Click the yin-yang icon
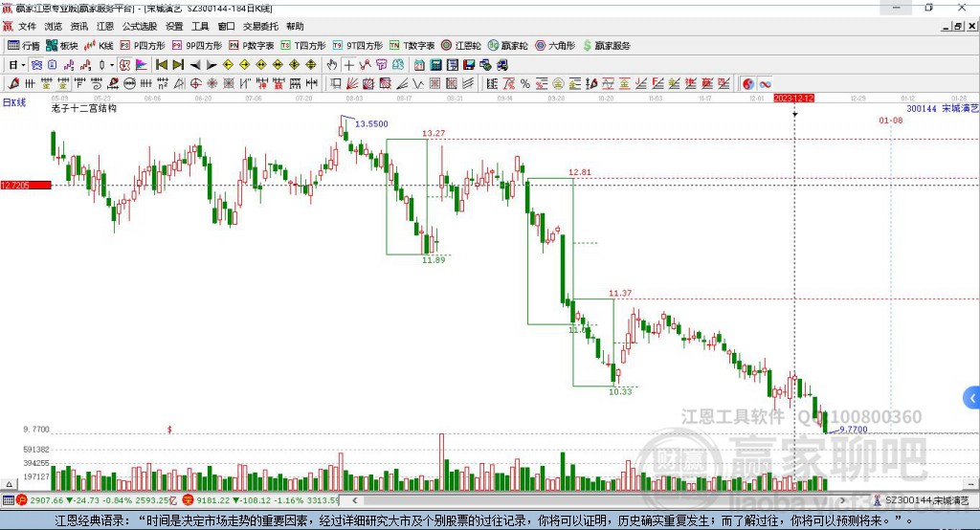 748,84
